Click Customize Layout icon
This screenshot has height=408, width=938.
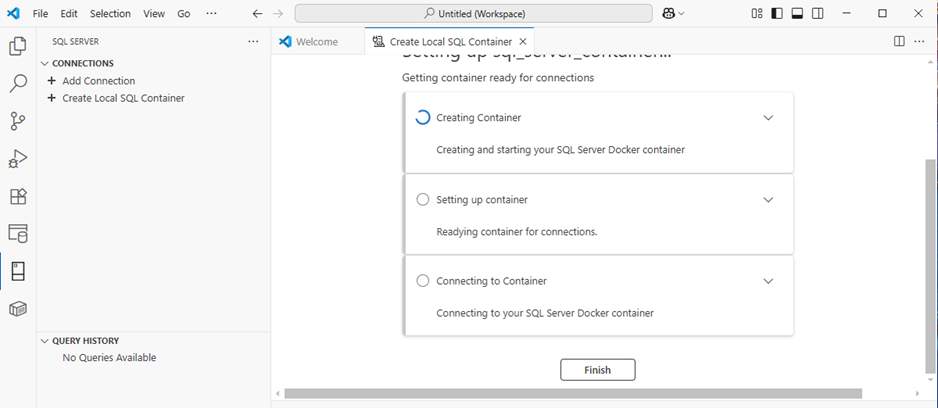[x=757, y=14]
